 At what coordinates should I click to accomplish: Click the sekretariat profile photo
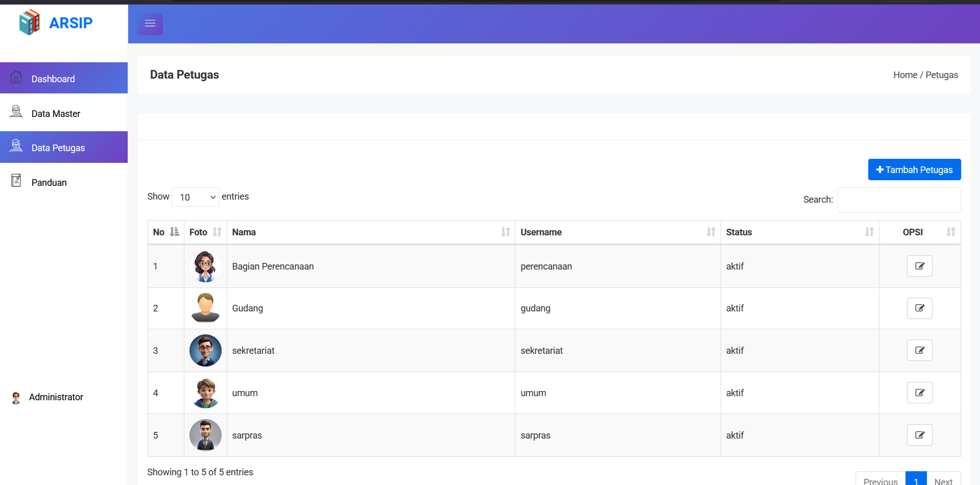pyautogui.click(x=205, y=350)
